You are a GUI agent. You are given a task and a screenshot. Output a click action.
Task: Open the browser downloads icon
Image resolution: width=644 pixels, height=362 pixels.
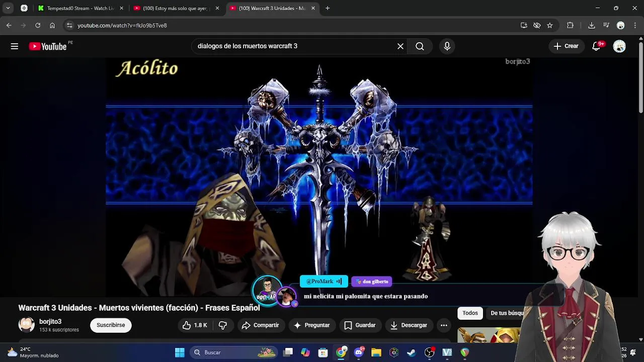(592, 25)
